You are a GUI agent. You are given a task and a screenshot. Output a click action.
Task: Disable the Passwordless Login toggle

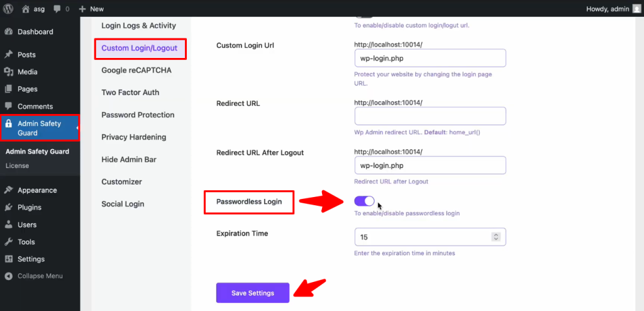coord(364,201)
